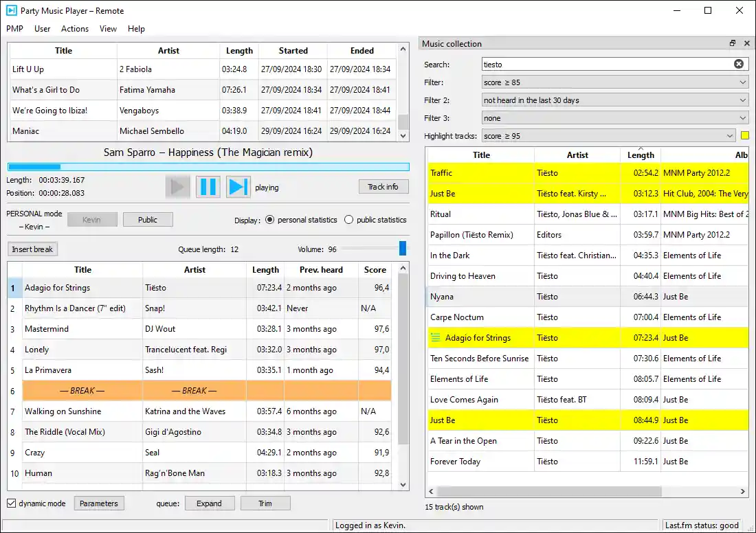This screenshot has height=533, width=756.
Task: Open the Actions menu
Action: pyautogui.click(x=74, y=29)
